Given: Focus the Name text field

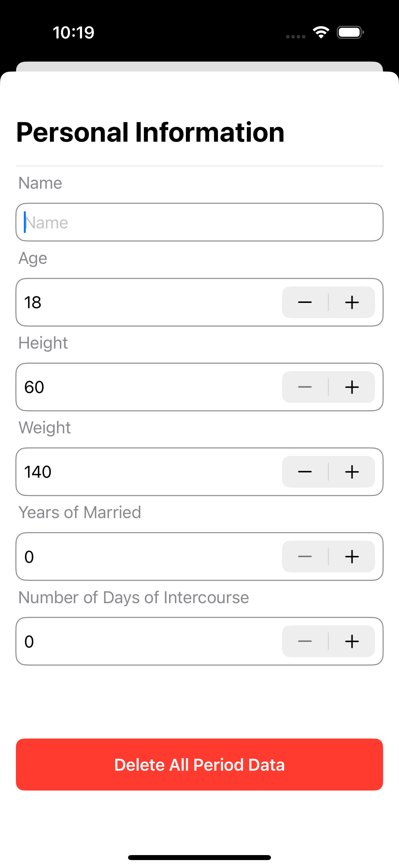Looking at the screenshot, I should pyautogui.click(x=199, y=222).
